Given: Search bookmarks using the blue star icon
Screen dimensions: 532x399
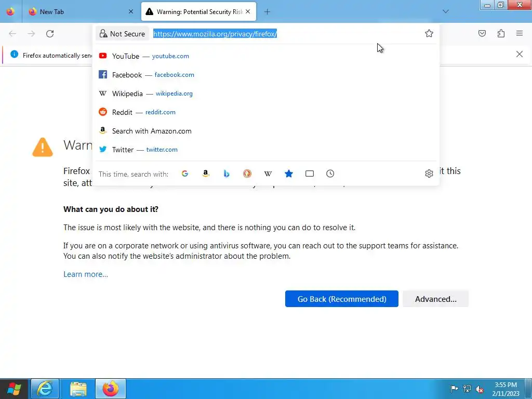Looking at the screenshot, I should tap(289, 174).
